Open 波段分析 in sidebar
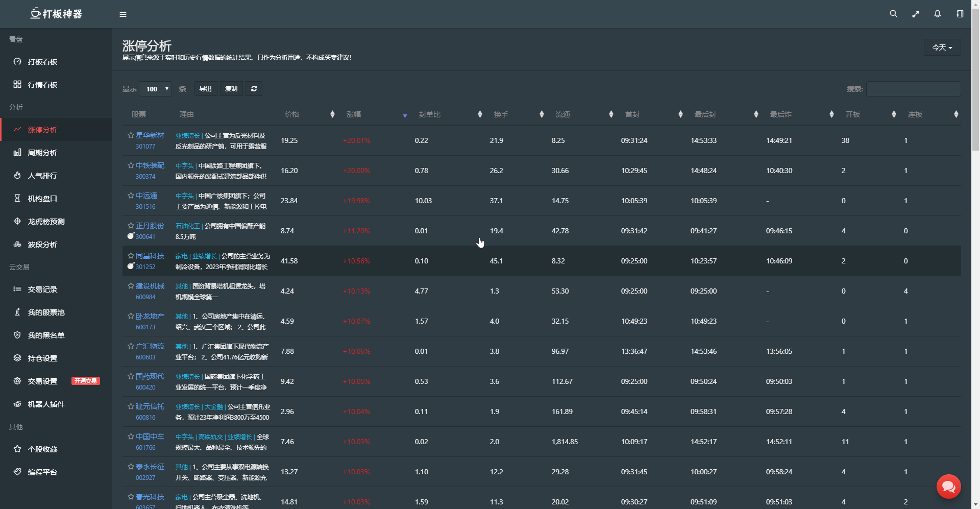This screenshot has width=980, height=509. pos(56,245)
